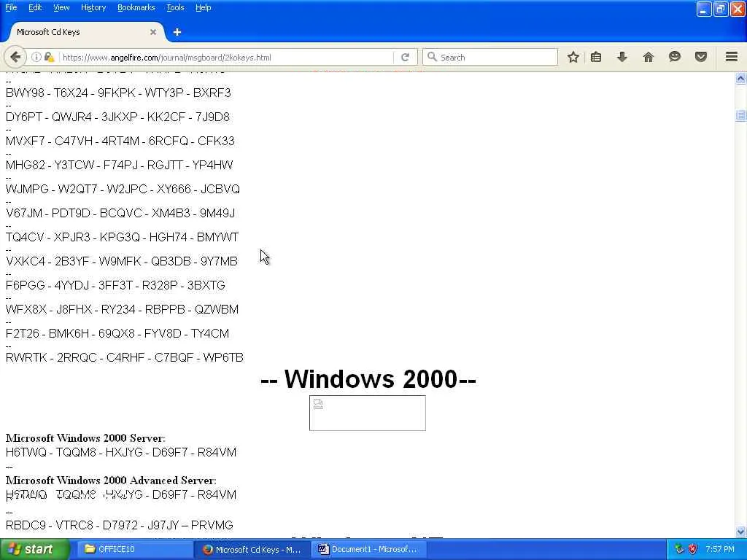Image resolution: width=747 pixels, height=560 pixels.
Task: Go to the Home page icon
Action: 648,57
